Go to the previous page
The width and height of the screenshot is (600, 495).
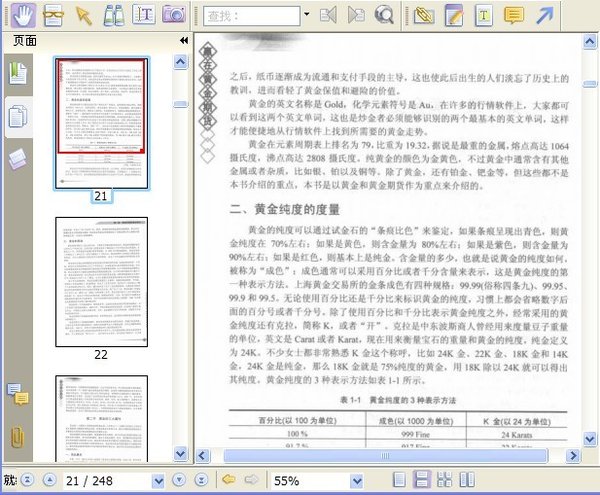(x=50, y=480)
